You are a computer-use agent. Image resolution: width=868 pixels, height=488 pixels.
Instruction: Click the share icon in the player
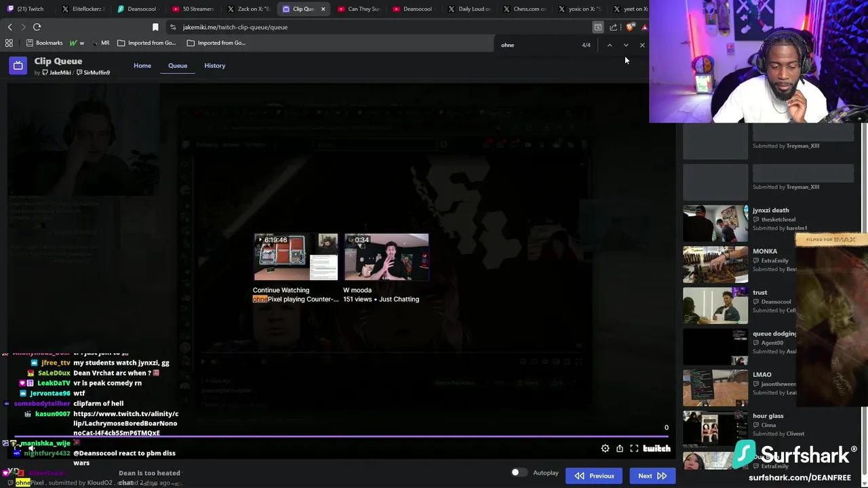tap(619, 449)
